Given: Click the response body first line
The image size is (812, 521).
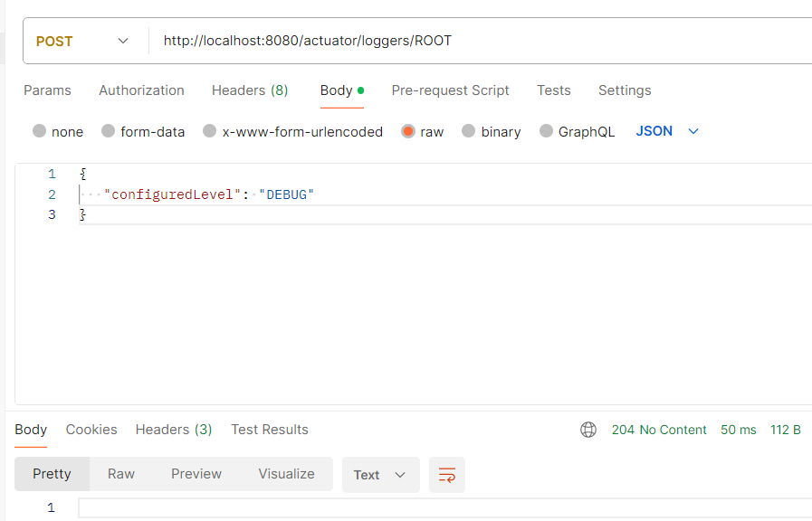Looking at the screenshot, I should point(444,508).
